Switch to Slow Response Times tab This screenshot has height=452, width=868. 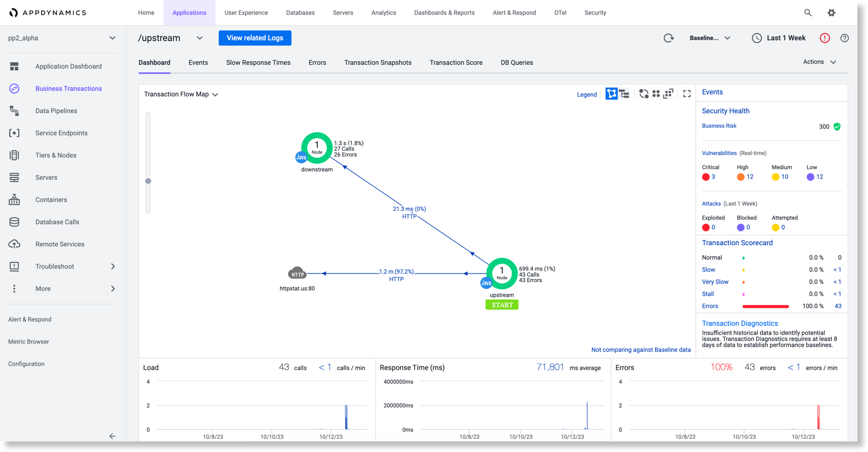tap(258, 63)
